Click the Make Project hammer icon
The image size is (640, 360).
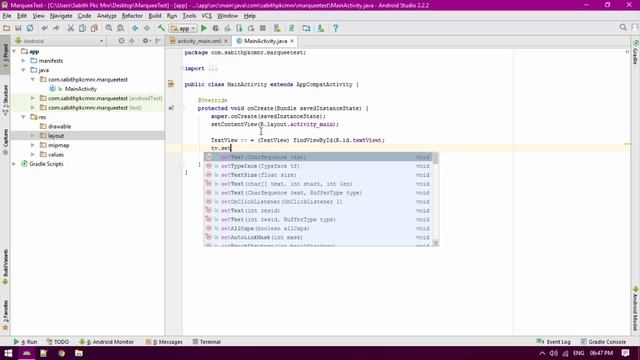click(x=161, y=28)
